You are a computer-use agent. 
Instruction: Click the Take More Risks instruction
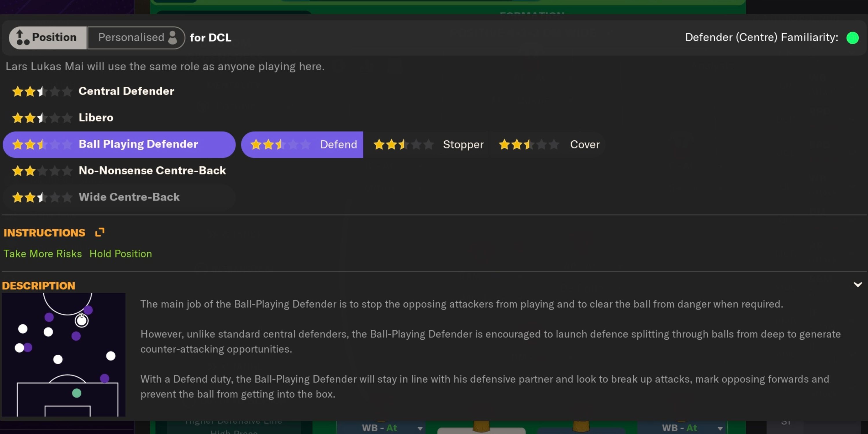tap(43, 254)
